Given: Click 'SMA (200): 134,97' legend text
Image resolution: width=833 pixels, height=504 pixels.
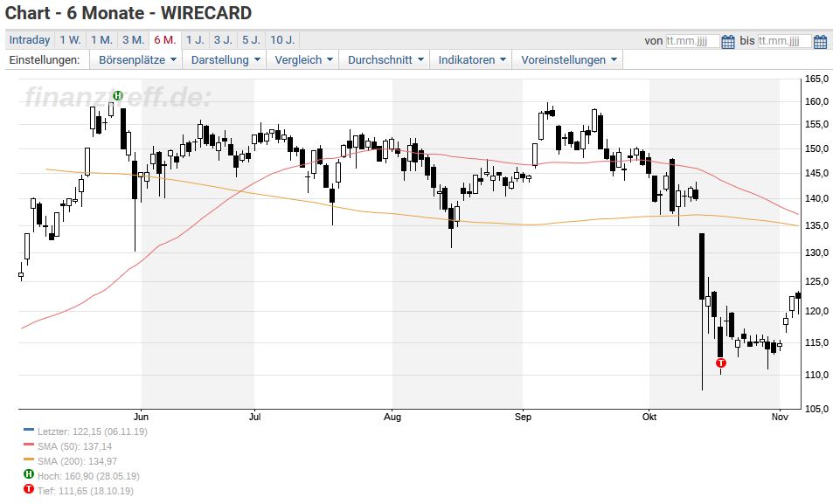Looking at the screenshot, I should tap(77, 461).
